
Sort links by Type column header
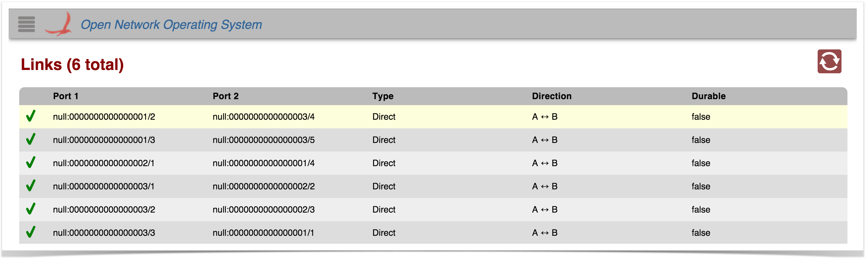tap(383, 96)
